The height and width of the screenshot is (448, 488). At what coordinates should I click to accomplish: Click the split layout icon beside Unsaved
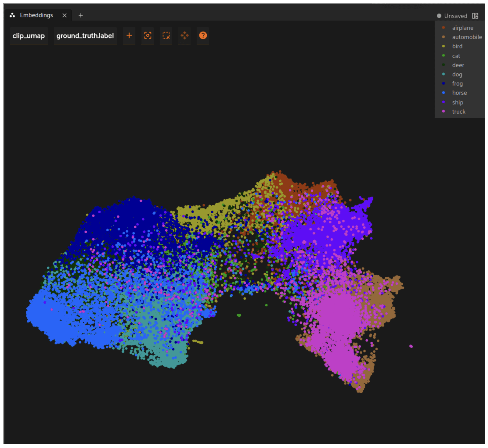475,16
